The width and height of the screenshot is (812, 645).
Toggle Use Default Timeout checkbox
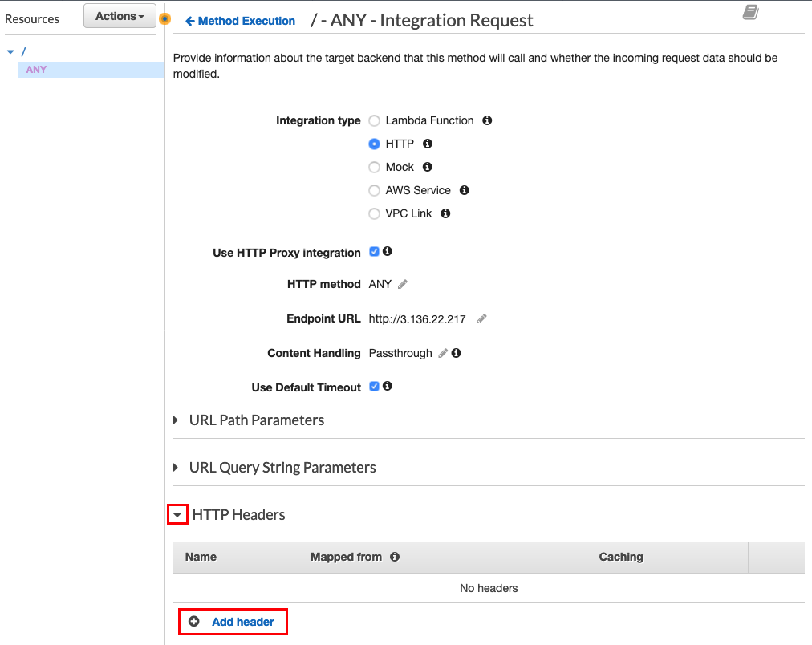(x=375, y=386)
